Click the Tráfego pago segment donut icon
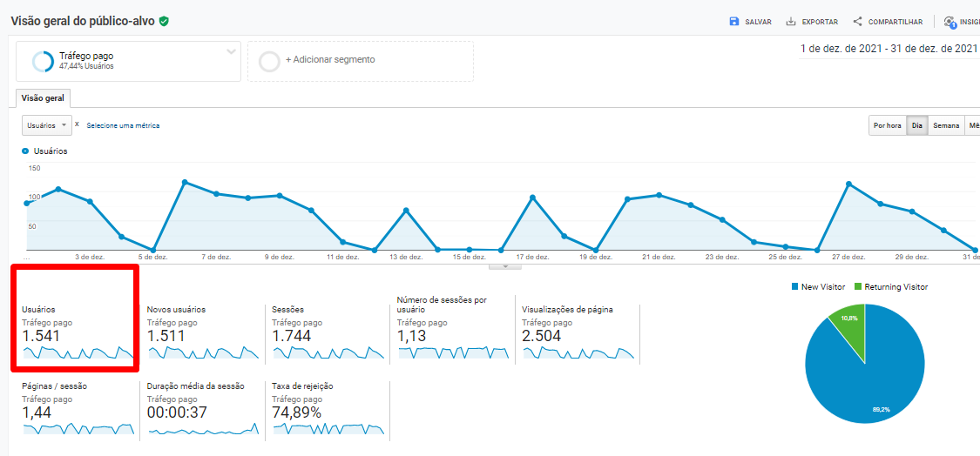This screenshot has width=980, height=456. click(43, 61)
